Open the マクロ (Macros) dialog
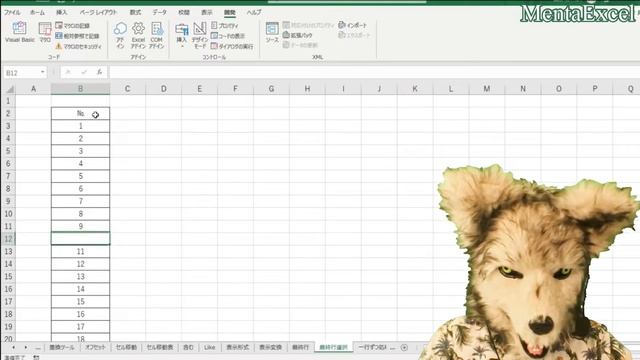The height and width of the screenshot is (360, 640). pos(45,32)
